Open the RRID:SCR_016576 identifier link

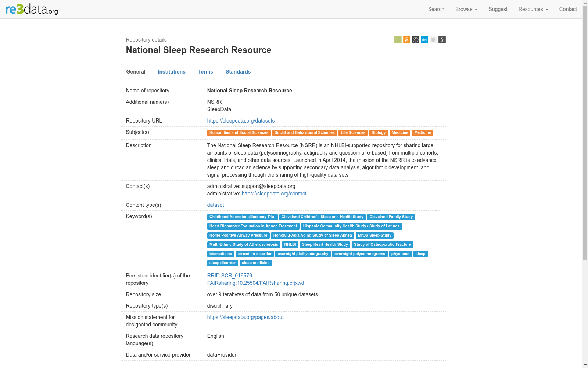pyautogui.click(x=230, y=276)
